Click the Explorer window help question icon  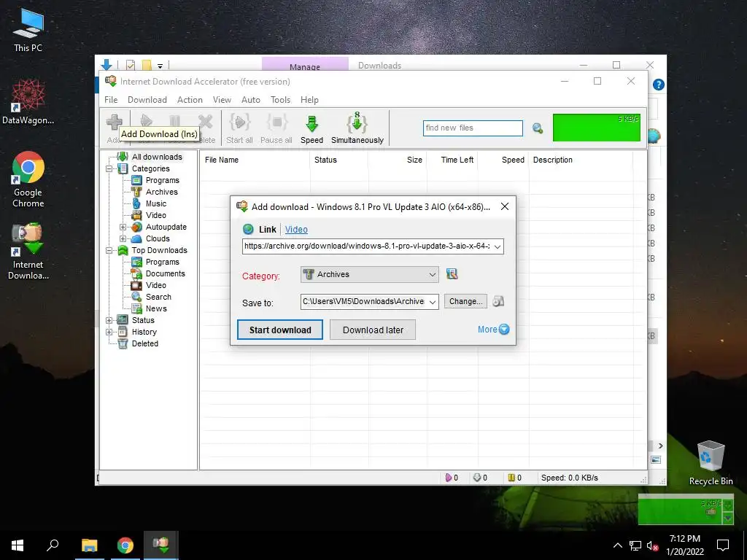tap(659, 85)
